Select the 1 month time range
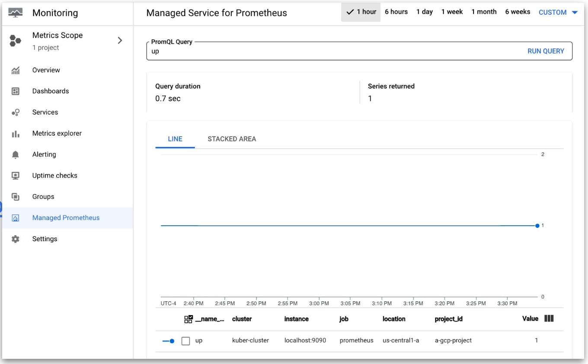 pyautogui.click(x=484, y=12)
